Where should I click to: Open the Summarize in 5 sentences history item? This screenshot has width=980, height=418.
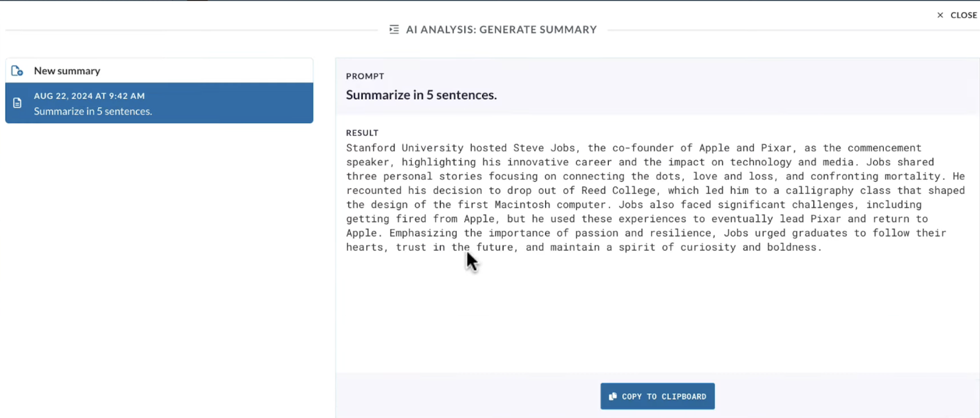pos(92,111)
